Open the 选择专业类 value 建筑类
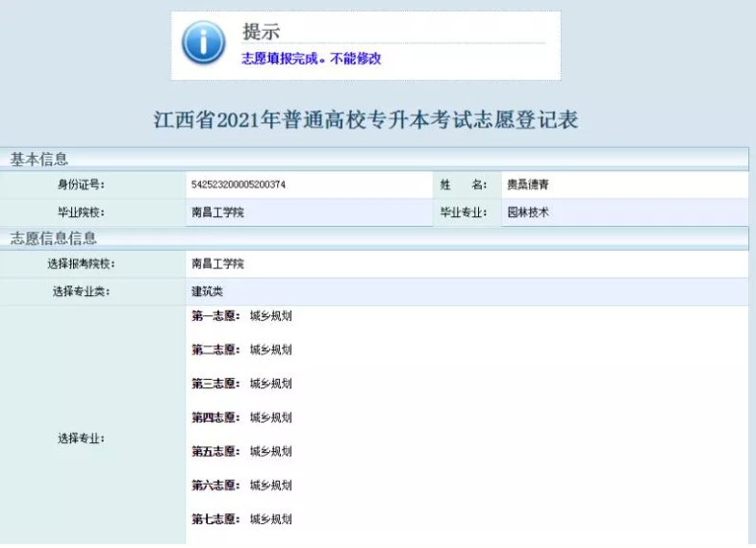Image resolution: width=756 pixels, height=548 pixels. coord(207,291)
